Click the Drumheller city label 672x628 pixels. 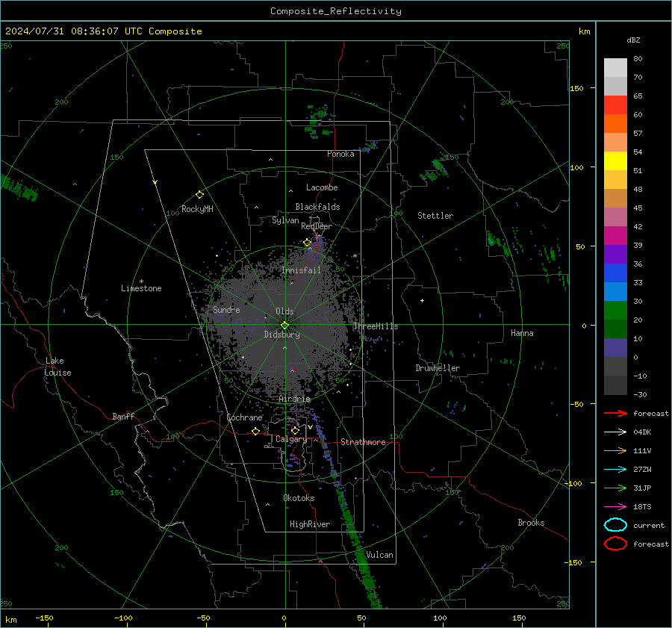point(438,368)
